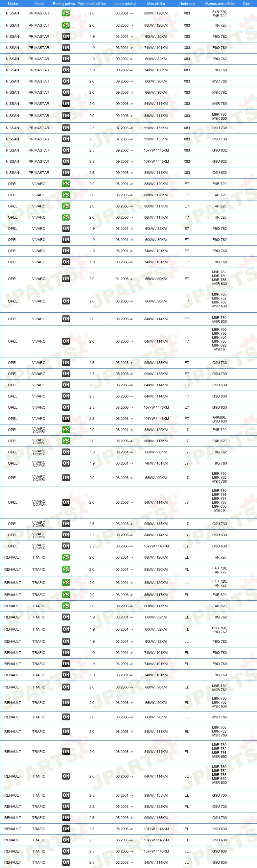Click ON diesel icon, Nissan 1.9 60kW/80KM row
257x868 pixels.
[x=66, y=36]
